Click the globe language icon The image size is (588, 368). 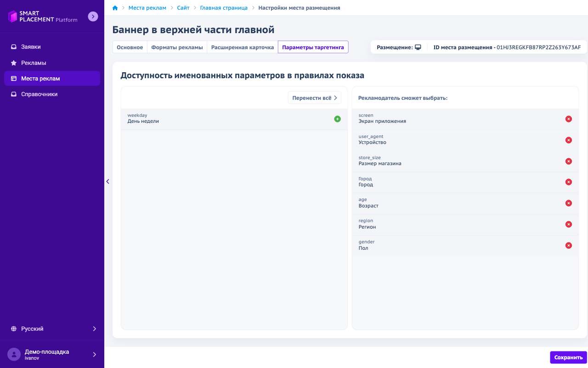[x=13, y=329]
